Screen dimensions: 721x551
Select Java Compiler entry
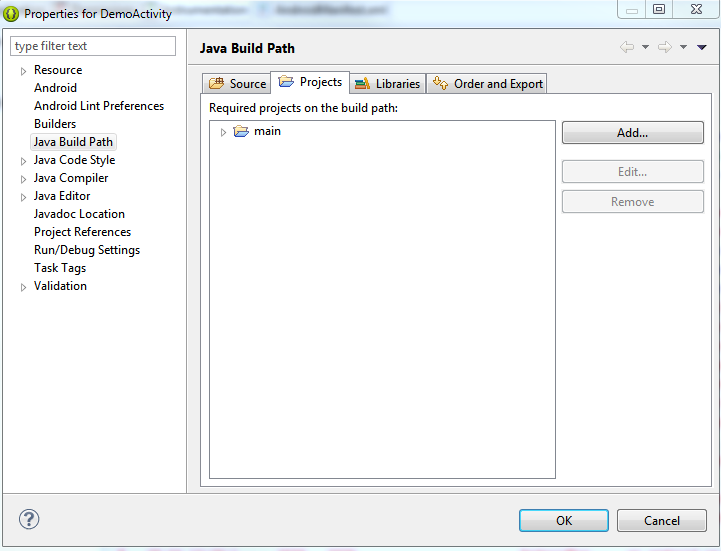[71, 178]
